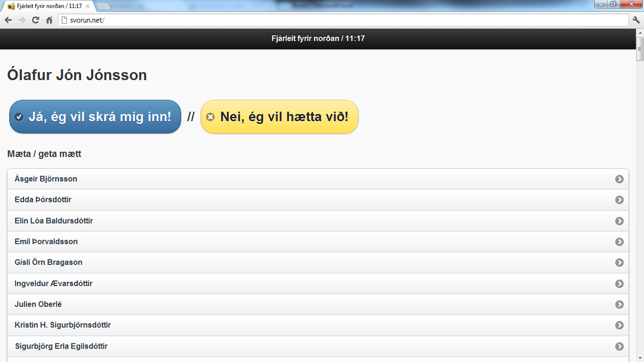Click arrow icon beside Edda Þórsdóttir
The height and width of the screenshot is (362, 644).
(x=619, y=200)
